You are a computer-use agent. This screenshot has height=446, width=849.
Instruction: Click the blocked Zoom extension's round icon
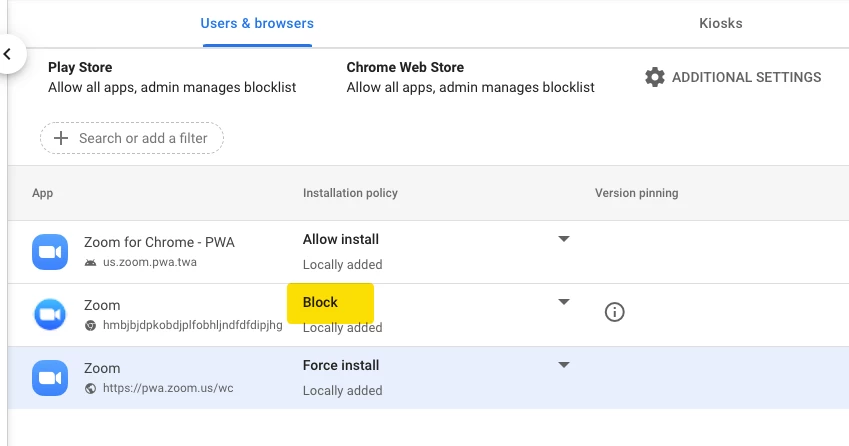pos(49,314)
